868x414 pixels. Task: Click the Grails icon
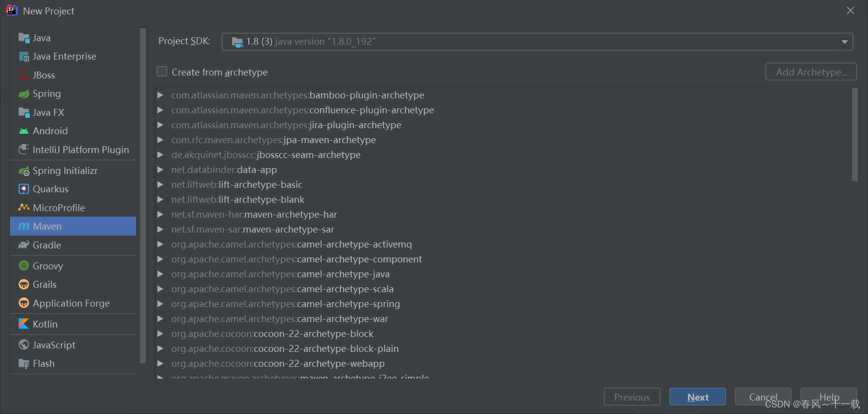[24, 285]
